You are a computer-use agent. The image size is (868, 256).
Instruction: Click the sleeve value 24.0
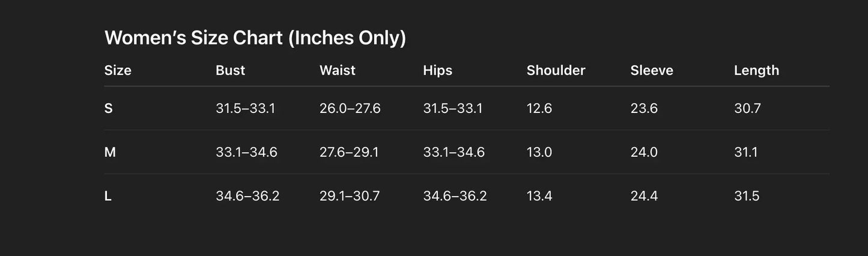pos(644,153)
